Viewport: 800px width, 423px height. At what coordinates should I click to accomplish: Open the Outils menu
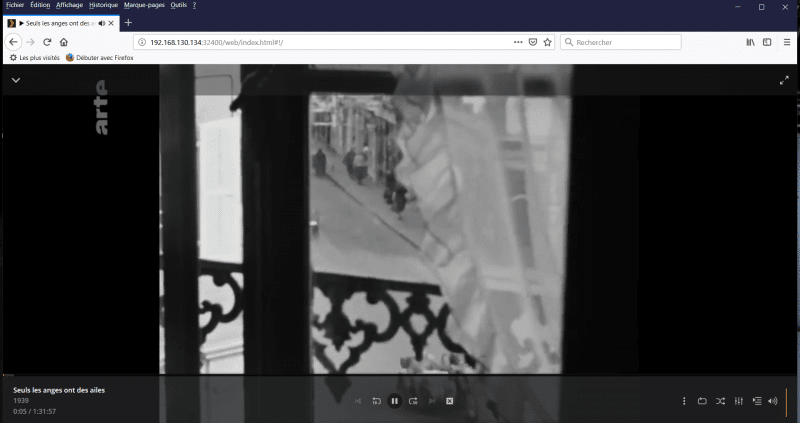pyautogui.click(x=179, y=5)
